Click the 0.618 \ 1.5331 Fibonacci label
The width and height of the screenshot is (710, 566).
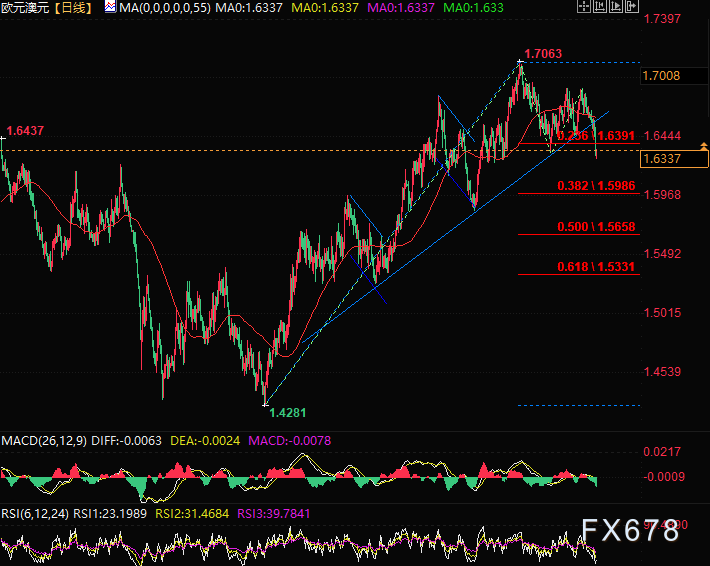pos(596,267)
